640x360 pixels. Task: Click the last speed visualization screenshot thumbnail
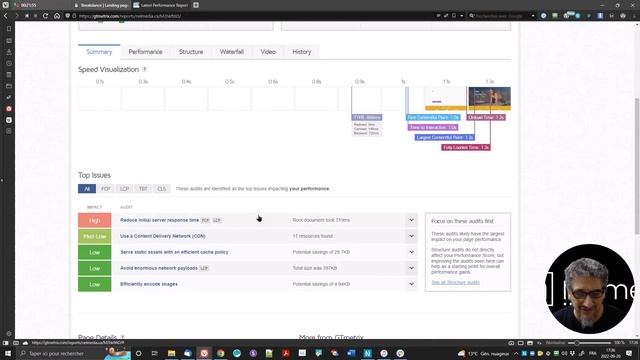pyautogui.click(x=489, y=98)
